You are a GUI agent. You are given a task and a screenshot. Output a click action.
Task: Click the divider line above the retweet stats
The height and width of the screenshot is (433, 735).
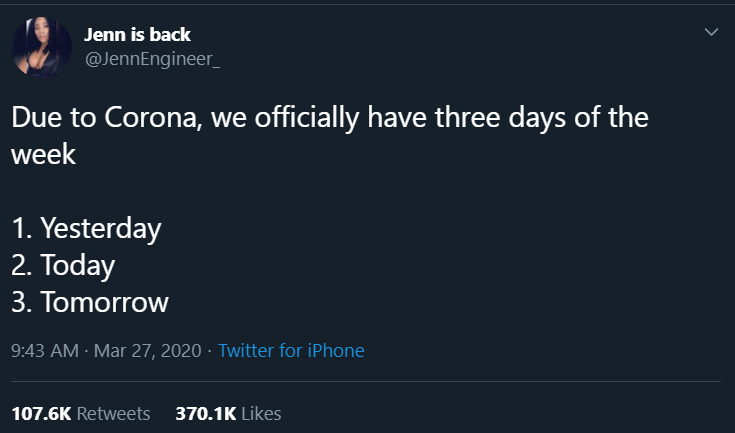tap(367, 381)
